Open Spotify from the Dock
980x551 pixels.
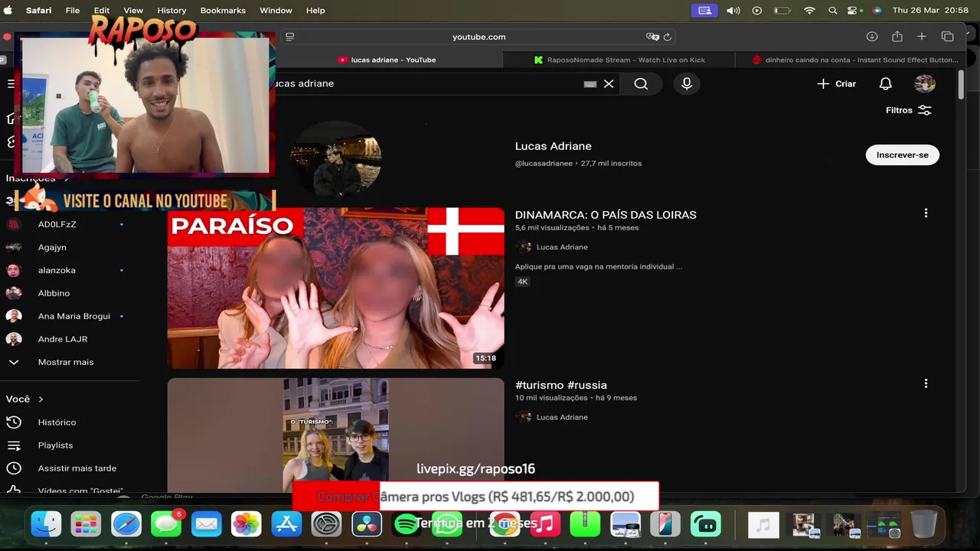(x=407, y=524)
